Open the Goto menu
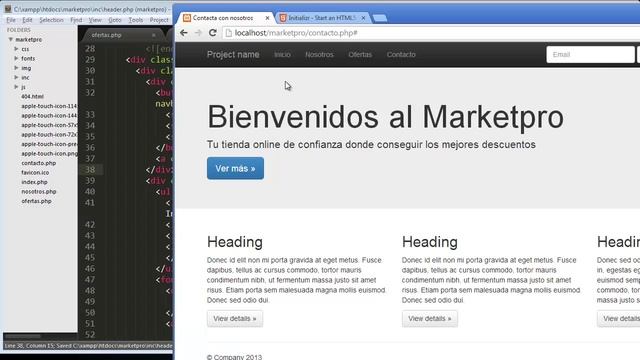The image size is (640, 360). (x=115, y=20)
